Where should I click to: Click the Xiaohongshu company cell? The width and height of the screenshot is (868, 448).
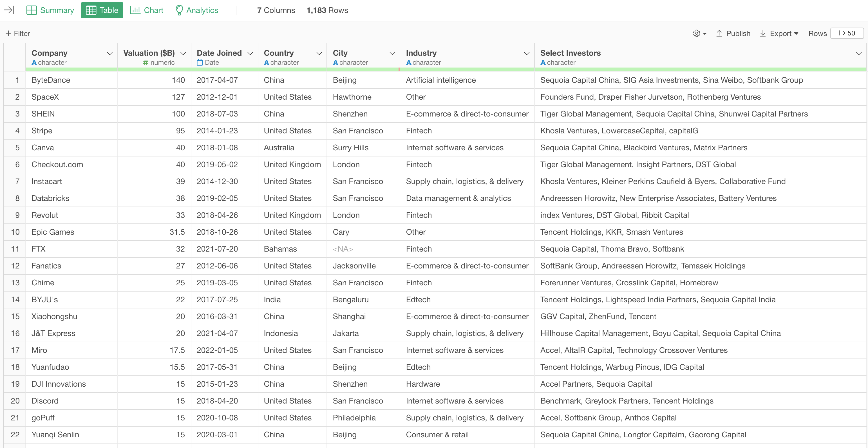tap(71, 316)
